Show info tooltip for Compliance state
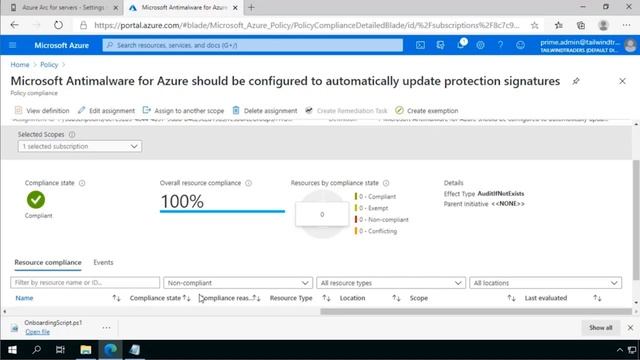 coord(82,183)
